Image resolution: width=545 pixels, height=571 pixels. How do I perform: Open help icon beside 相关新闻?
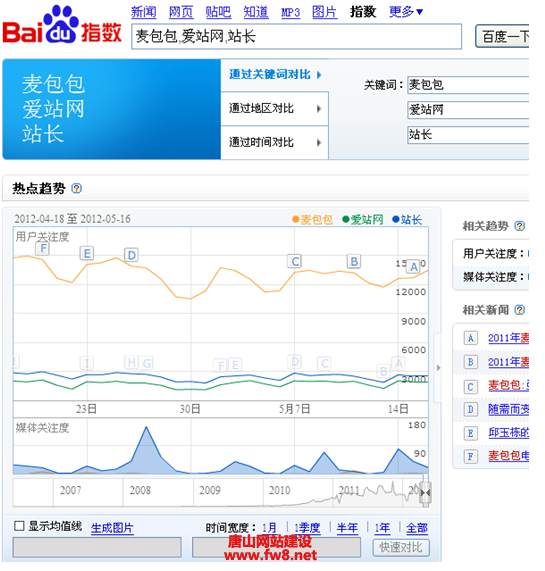[519, 310]
